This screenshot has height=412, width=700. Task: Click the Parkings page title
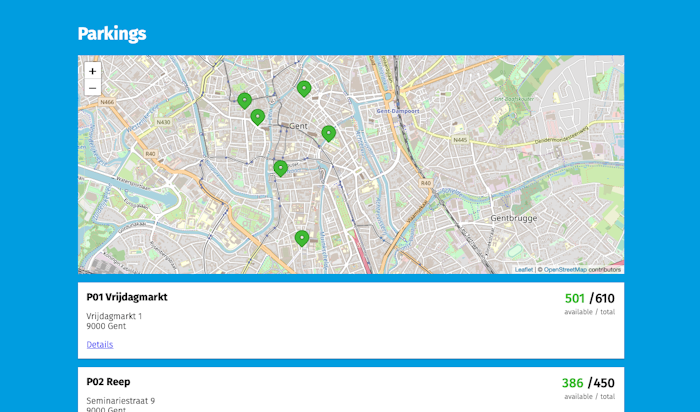click(112, 33)
